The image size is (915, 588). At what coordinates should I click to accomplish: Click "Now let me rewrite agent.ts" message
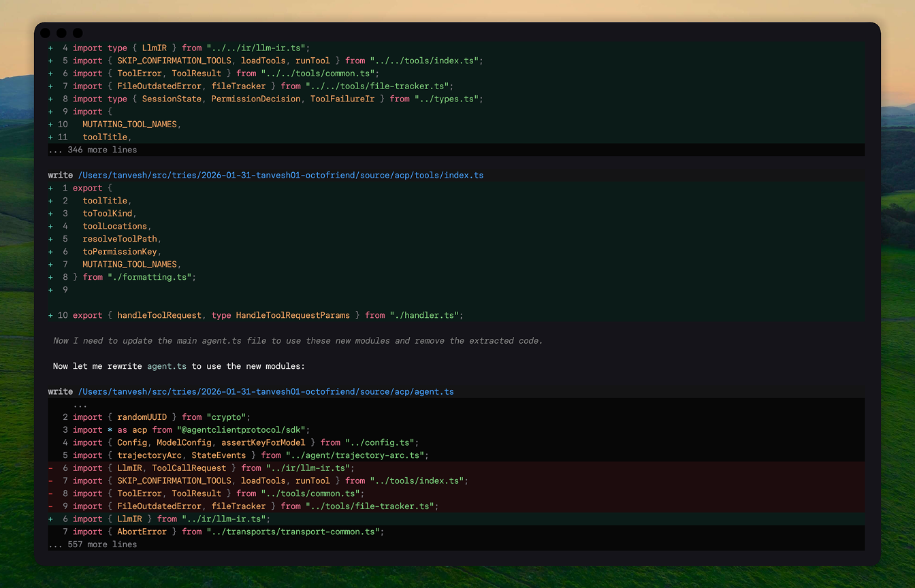tap(179, 366)
